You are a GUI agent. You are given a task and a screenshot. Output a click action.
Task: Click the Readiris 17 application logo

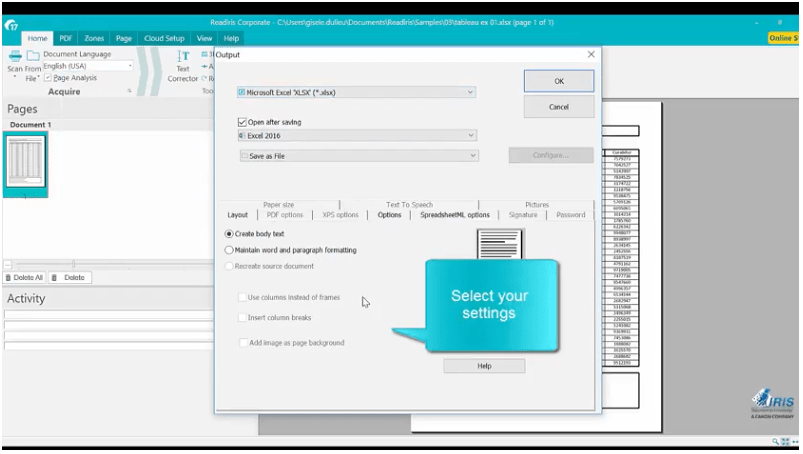tap(11, 25)
